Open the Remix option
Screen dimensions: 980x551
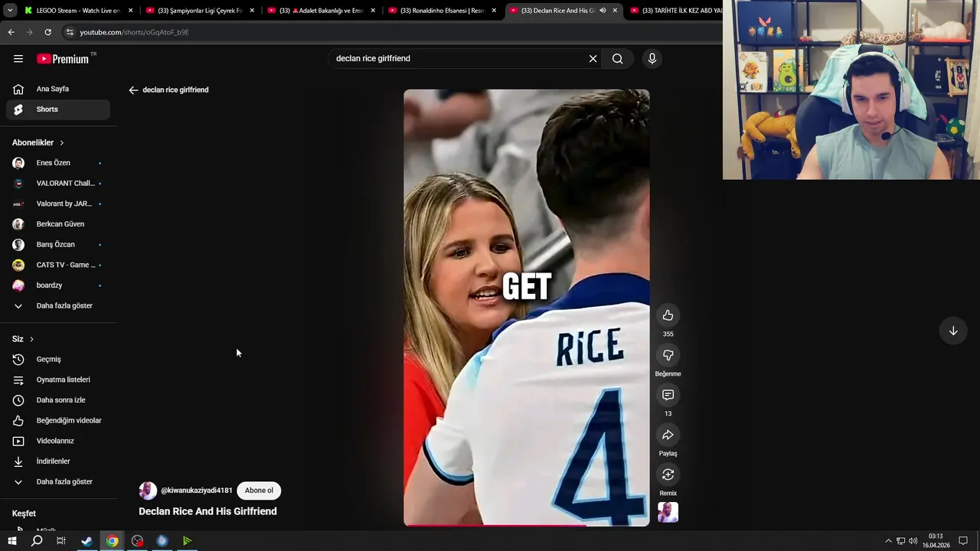(x=668, y=474)
